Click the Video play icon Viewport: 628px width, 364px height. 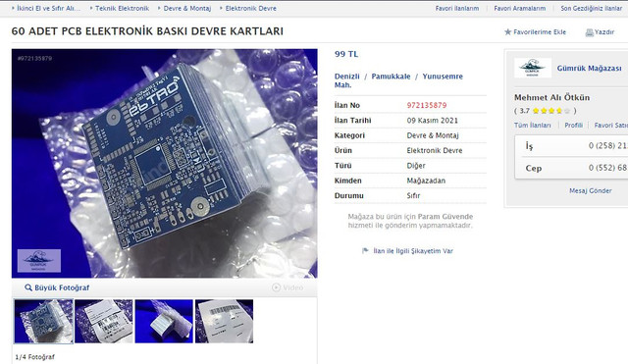click(276, 287)
